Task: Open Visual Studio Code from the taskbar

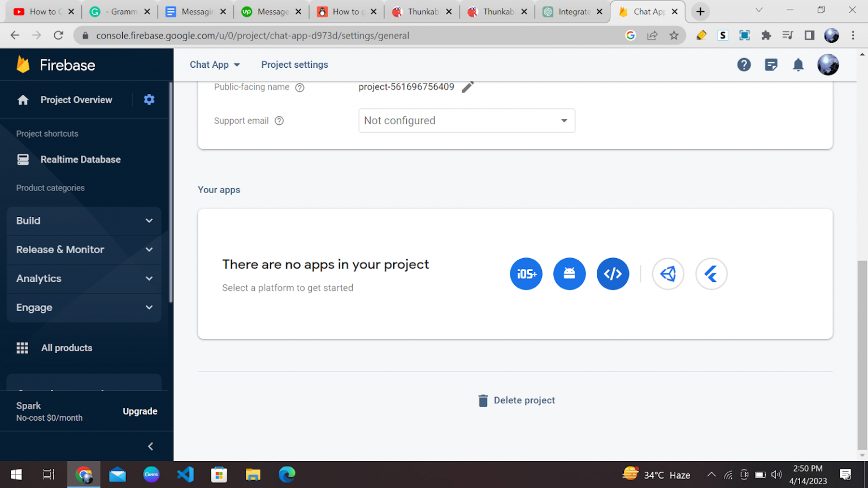Action: tap(185, 474)
